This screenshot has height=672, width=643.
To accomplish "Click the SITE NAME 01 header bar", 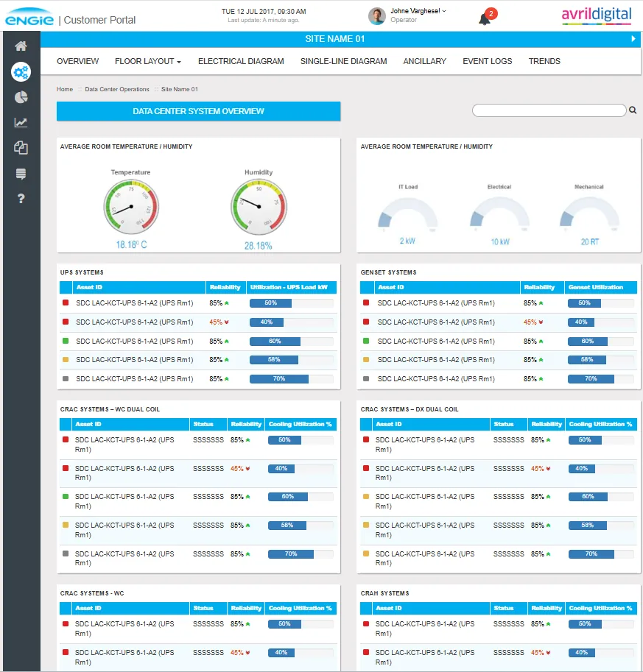I will (x=340, y=38).
